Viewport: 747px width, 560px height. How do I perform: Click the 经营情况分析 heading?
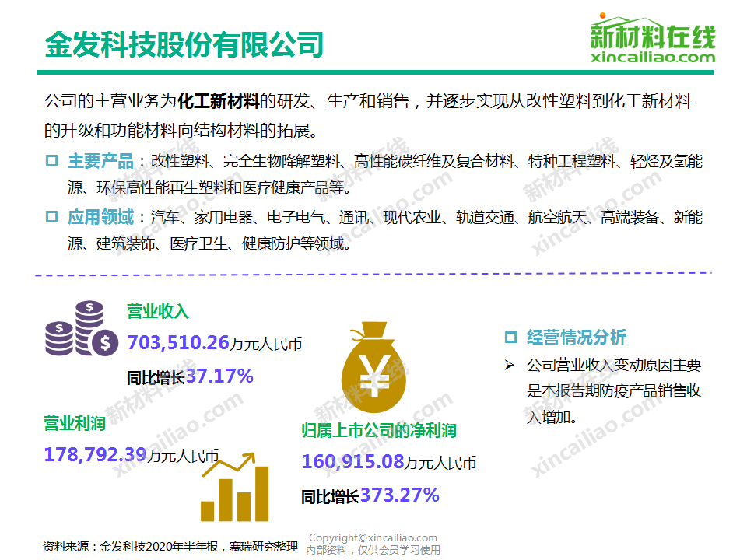pyautogui.click(x=576, y=337)
